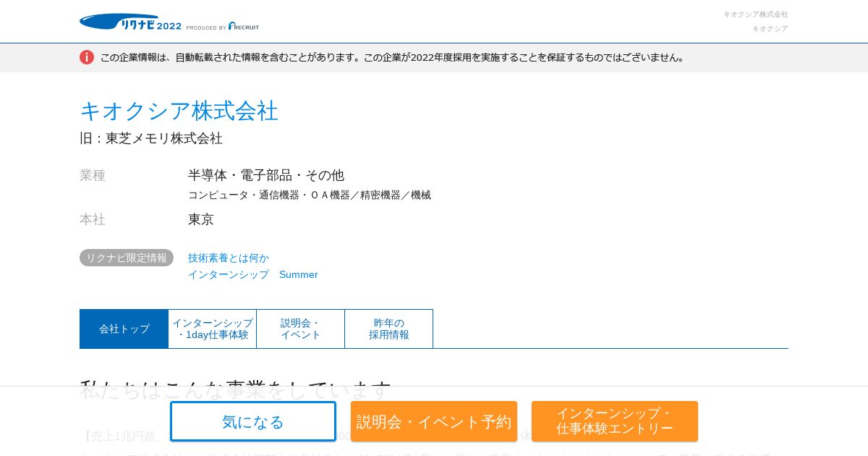This screenshot has width=868, height=456.
Task: Click the 本社 label
Action: pyautogui.click(x=93, y=219)
